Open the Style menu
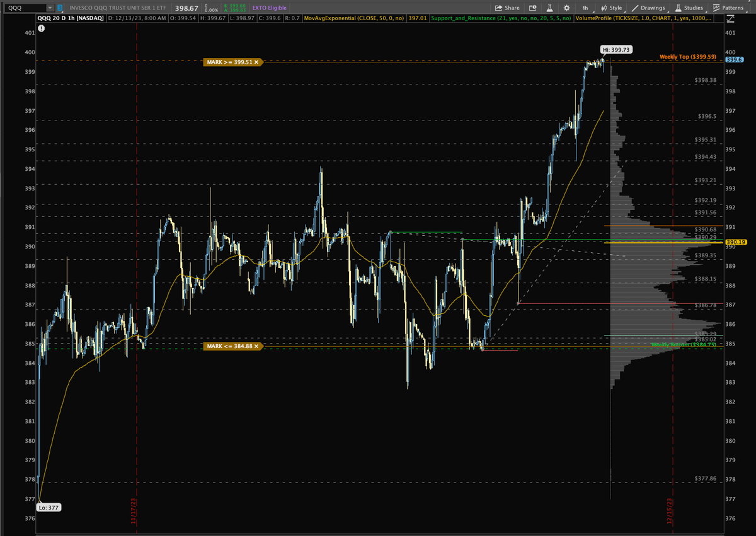The height and width of the screenshot is (536, 756). (x=612, y=8)
